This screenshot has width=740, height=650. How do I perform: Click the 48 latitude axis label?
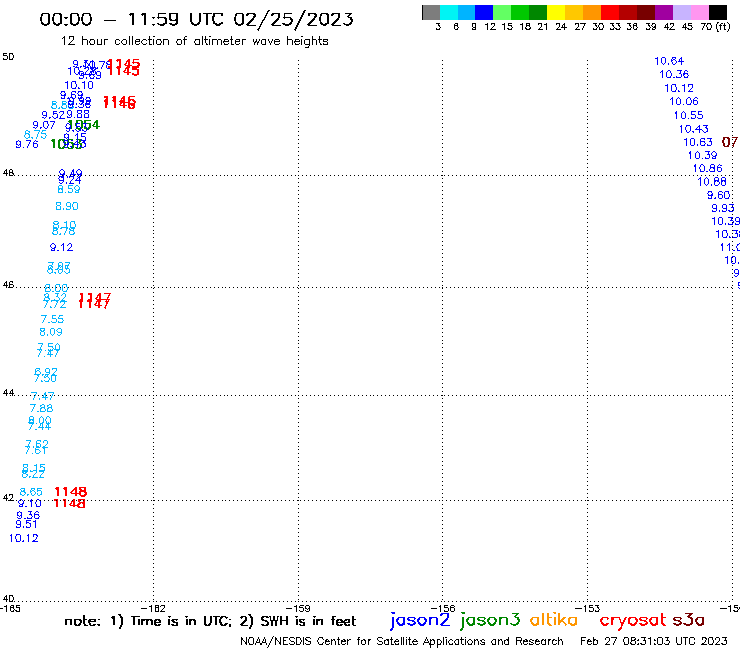tap(8, 173)
